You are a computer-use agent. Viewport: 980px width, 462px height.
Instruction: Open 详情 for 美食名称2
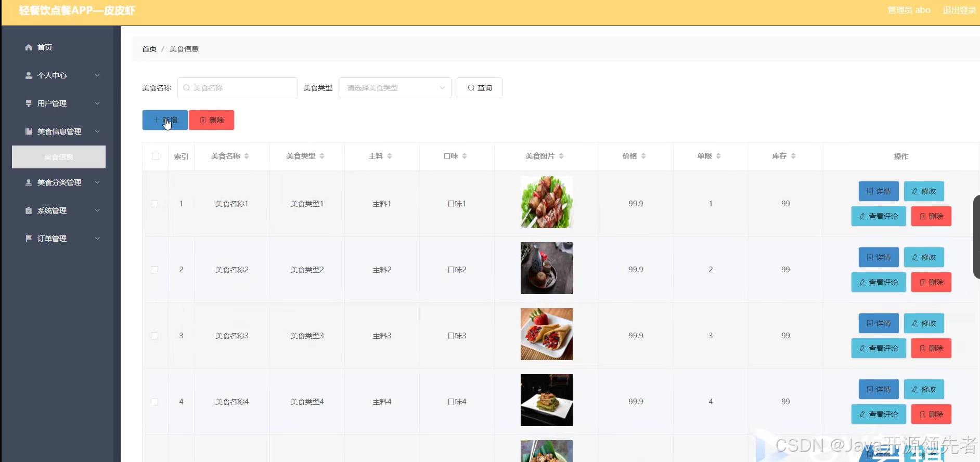coord(879,257)
